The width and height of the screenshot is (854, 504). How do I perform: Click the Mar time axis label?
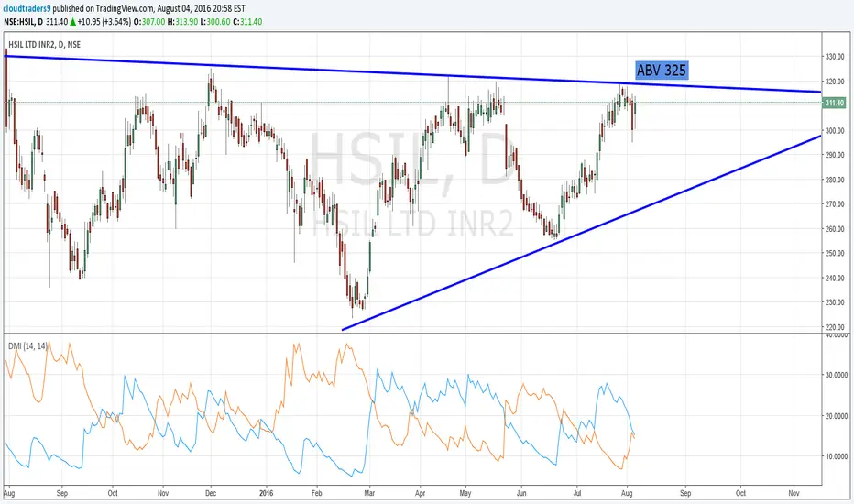tap(369, 493)
